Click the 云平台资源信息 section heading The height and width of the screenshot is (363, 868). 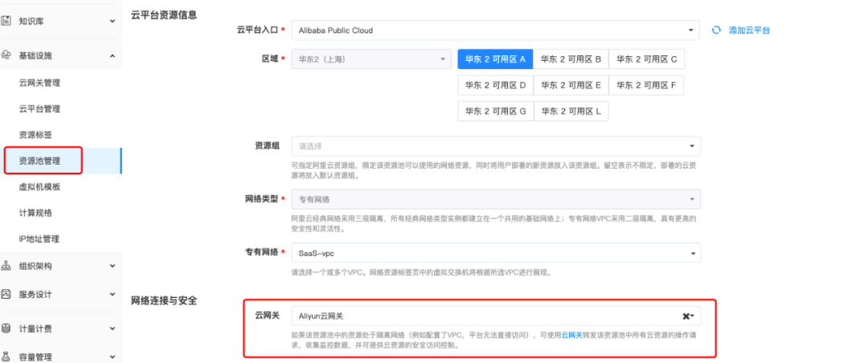click(164, 15)
